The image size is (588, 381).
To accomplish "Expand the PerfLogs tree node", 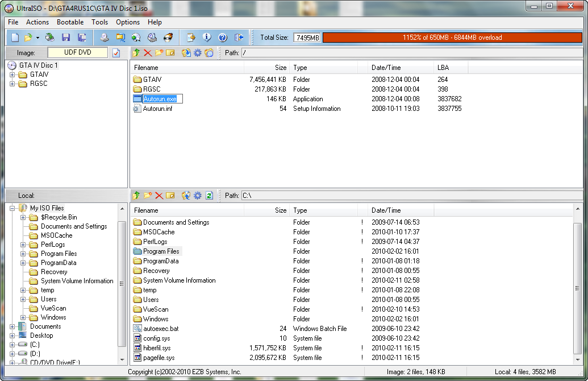I will (x=23, y=245).
